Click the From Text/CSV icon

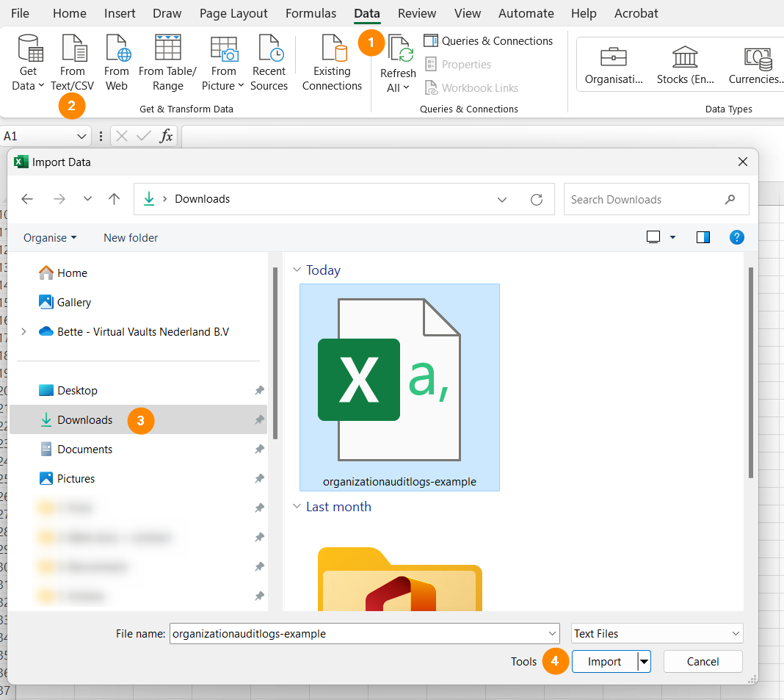[x=73, y=49]
